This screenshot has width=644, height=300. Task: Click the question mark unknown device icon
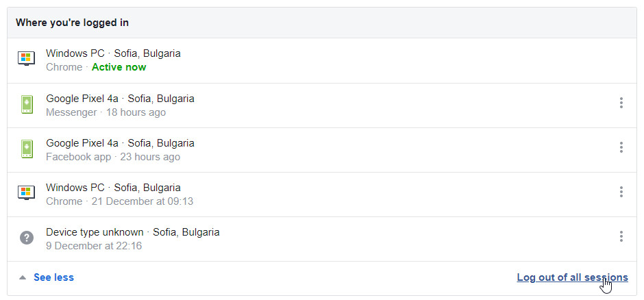27,238
